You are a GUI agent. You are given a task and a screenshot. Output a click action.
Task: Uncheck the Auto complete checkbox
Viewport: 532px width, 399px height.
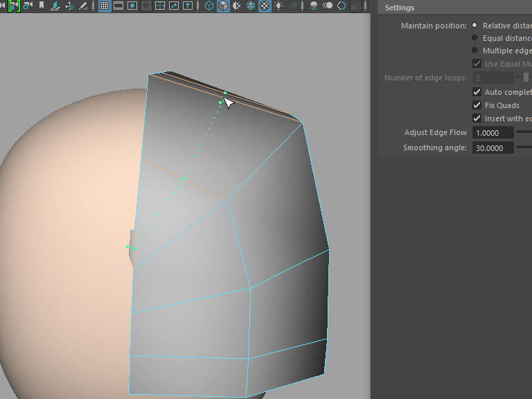[x=477, y=92]
